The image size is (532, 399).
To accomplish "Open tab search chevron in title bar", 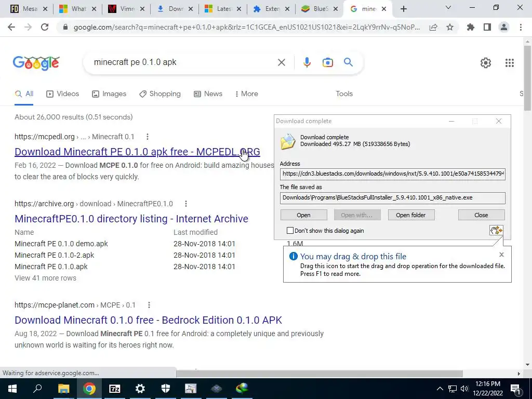I will tap(448, 7).
